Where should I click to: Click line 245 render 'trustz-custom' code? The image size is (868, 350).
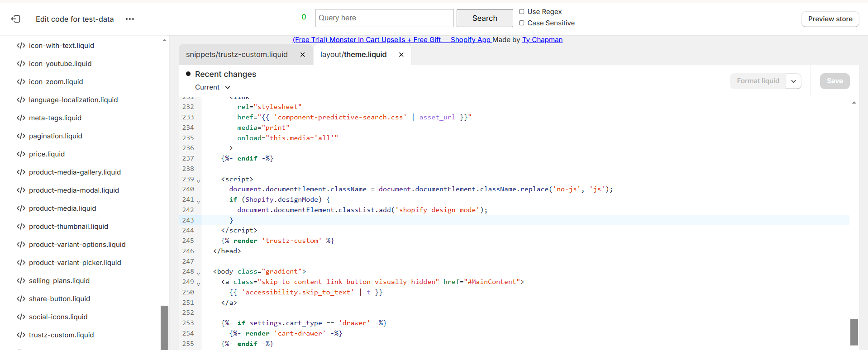point(277,241)
